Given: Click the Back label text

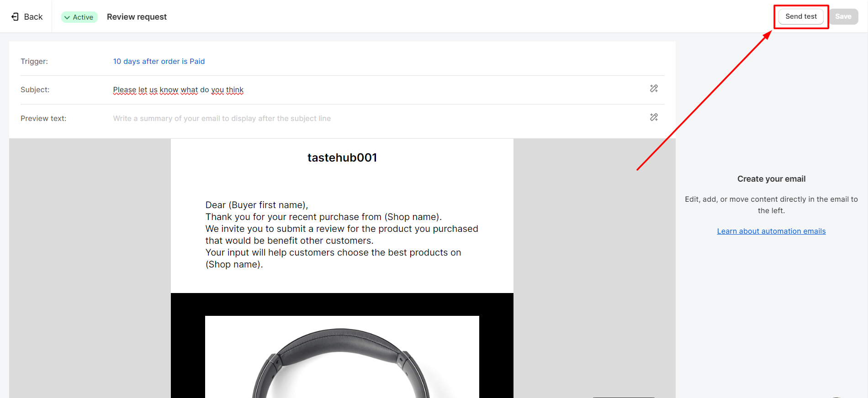Looking at the screenshot, I should pos(33,17).
